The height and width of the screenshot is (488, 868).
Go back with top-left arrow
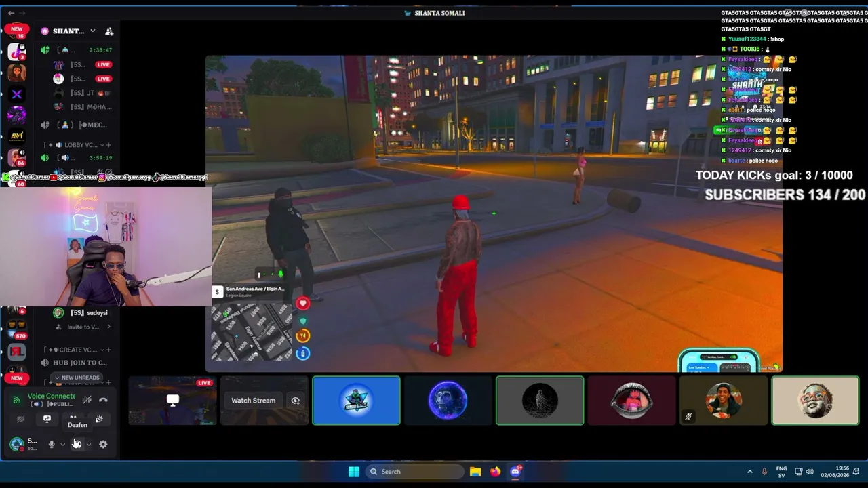11,13
